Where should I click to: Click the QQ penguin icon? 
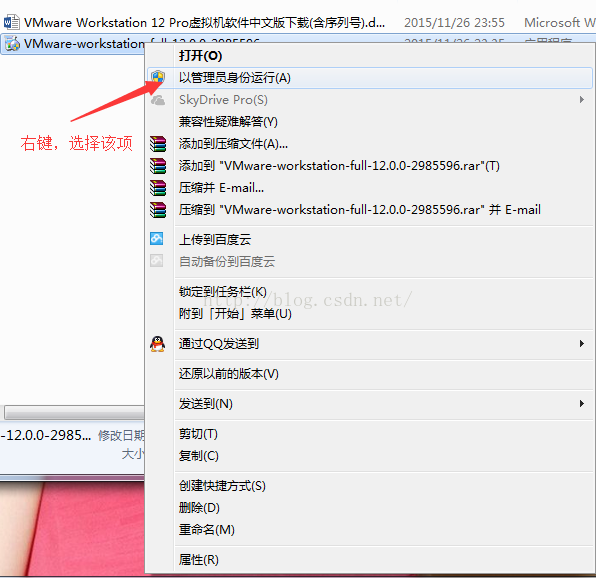click(157, 344)
